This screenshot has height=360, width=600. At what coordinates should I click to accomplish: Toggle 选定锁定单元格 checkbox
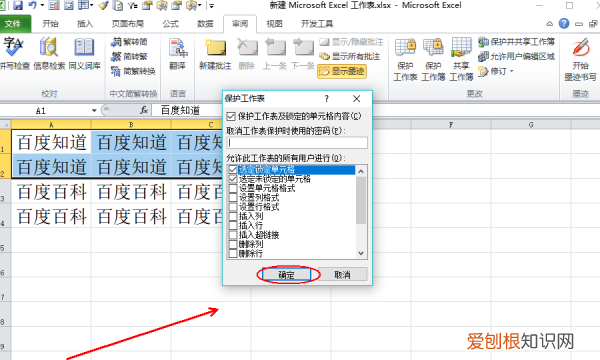point(233,169)
